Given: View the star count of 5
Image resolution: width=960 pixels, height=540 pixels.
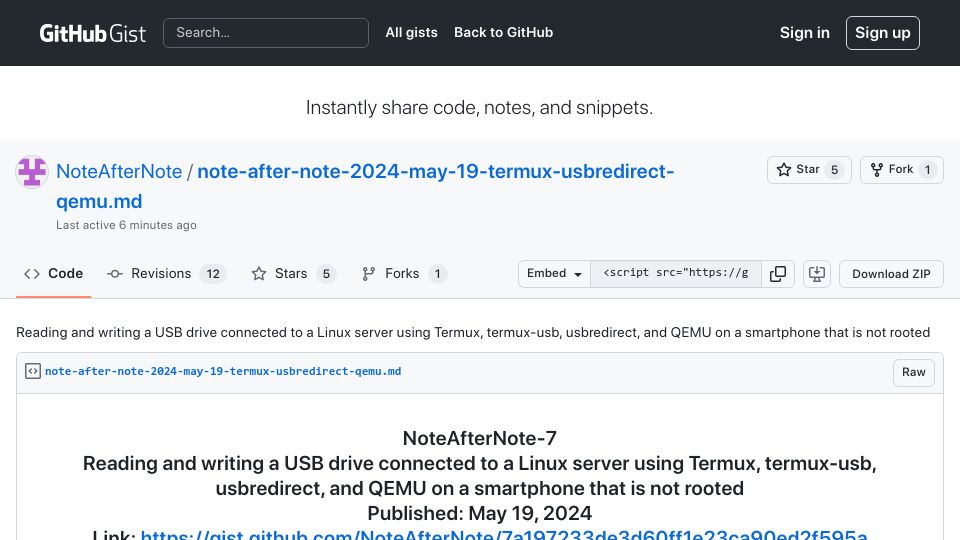Looking at the screenshot, I should click(x=834, y=170).
